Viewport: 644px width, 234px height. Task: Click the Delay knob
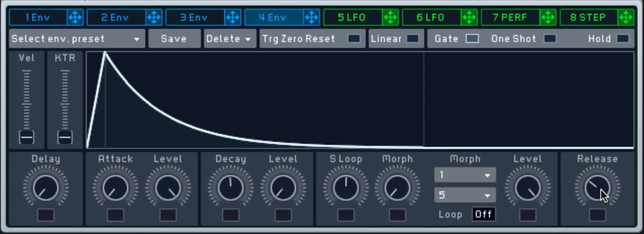(x=46, y=188)
